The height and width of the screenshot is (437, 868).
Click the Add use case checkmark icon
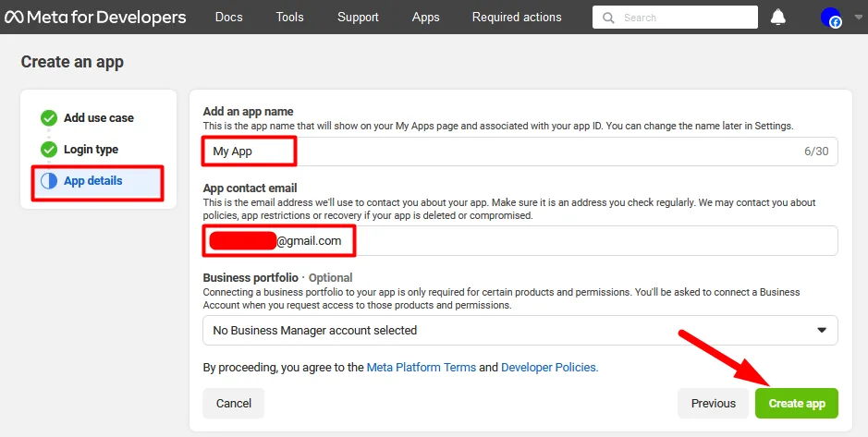[49, 118]
